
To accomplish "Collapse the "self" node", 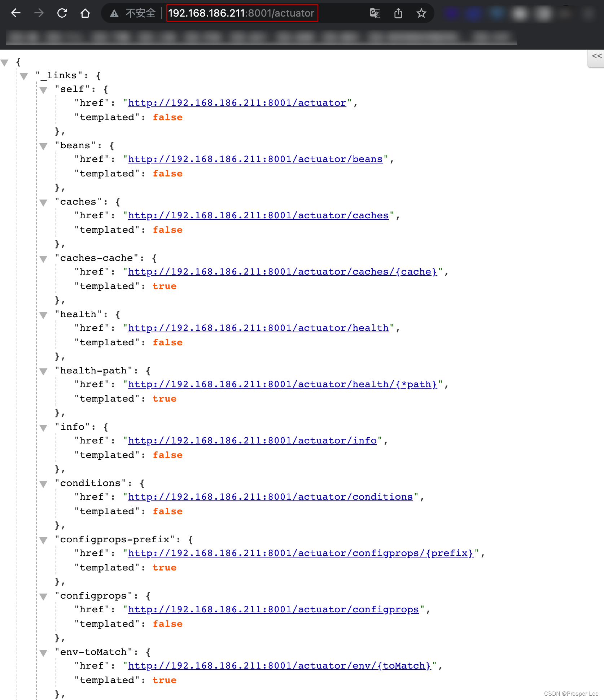I will pos(44,90).
